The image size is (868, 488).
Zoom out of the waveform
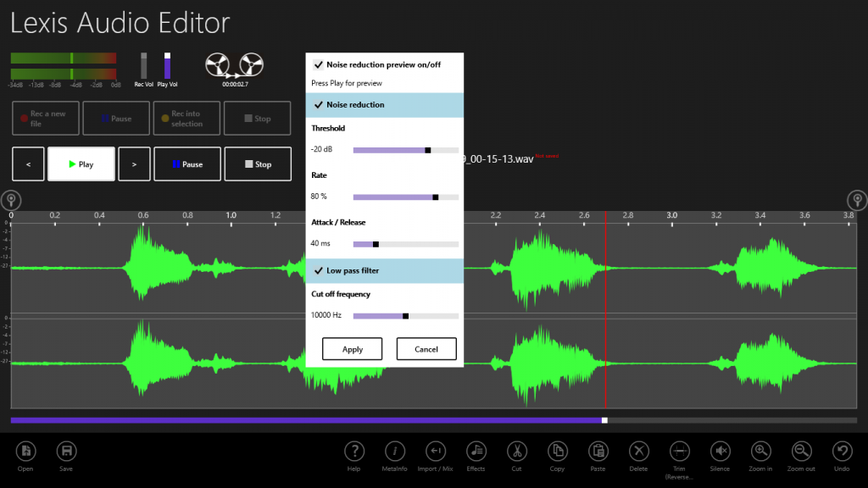pos(800,452)
